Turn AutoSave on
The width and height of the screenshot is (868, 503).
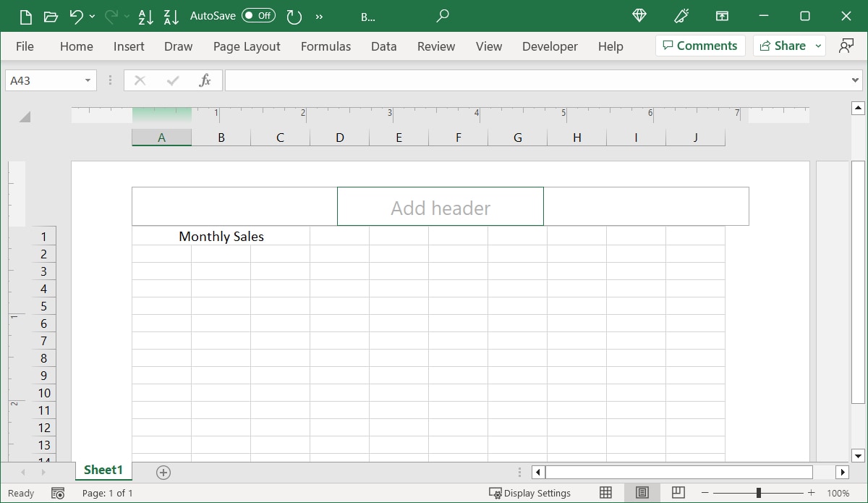coord(258,15)
